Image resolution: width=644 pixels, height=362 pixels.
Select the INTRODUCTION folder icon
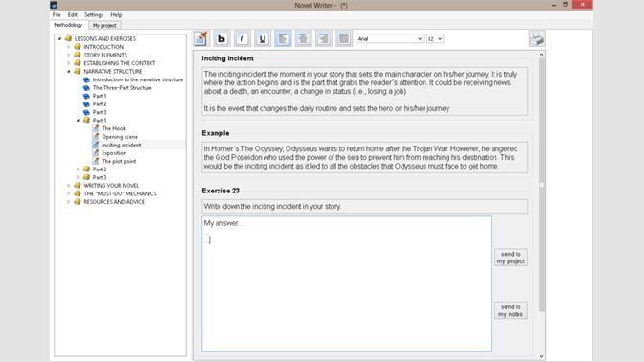tap(78, 47)
